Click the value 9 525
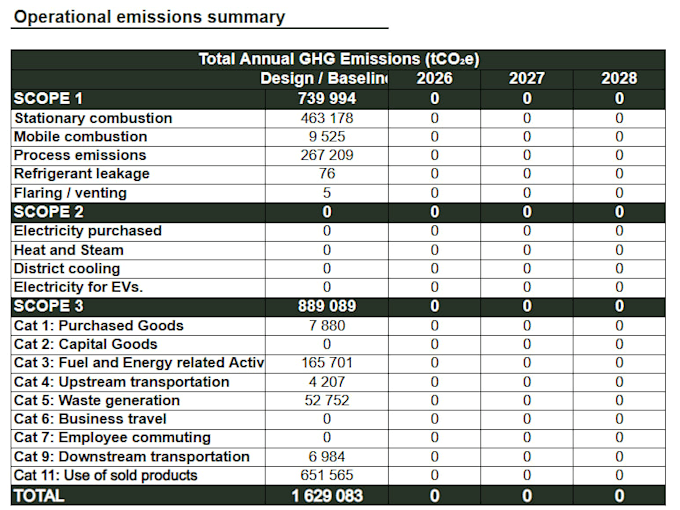Image resolution: width=680 pixels, height=510 pixels. point(327,137)
